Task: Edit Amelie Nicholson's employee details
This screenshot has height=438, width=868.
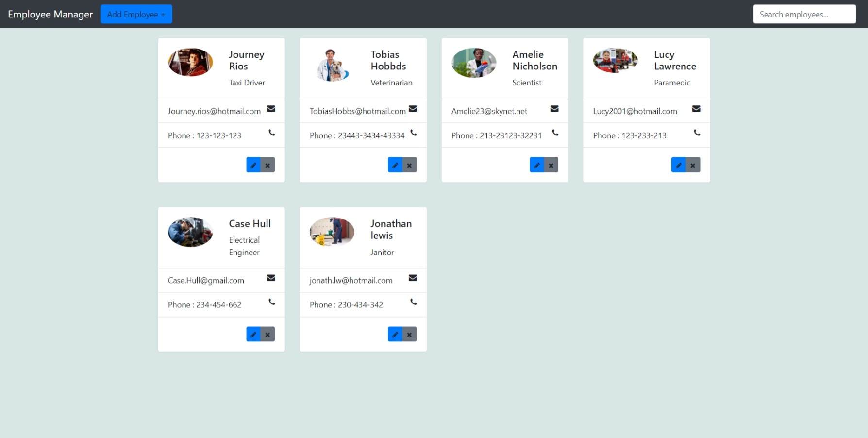Action: (536, 165)
